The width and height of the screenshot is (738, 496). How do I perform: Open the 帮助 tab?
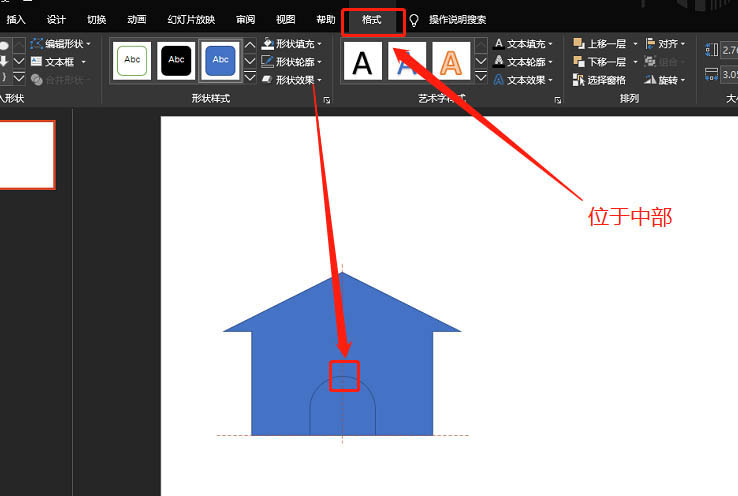[326, 20]
